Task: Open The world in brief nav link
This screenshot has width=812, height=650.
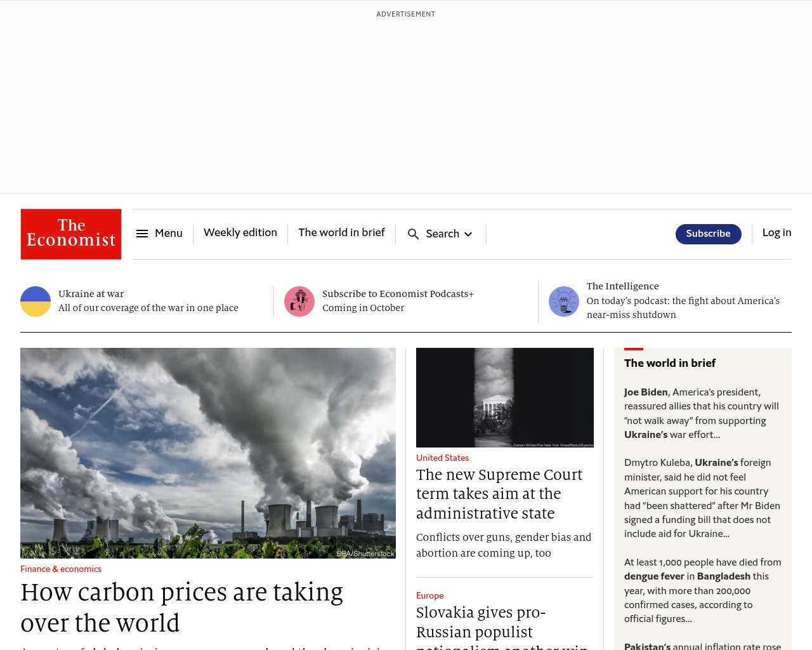Action: click(x=341, y=233)
